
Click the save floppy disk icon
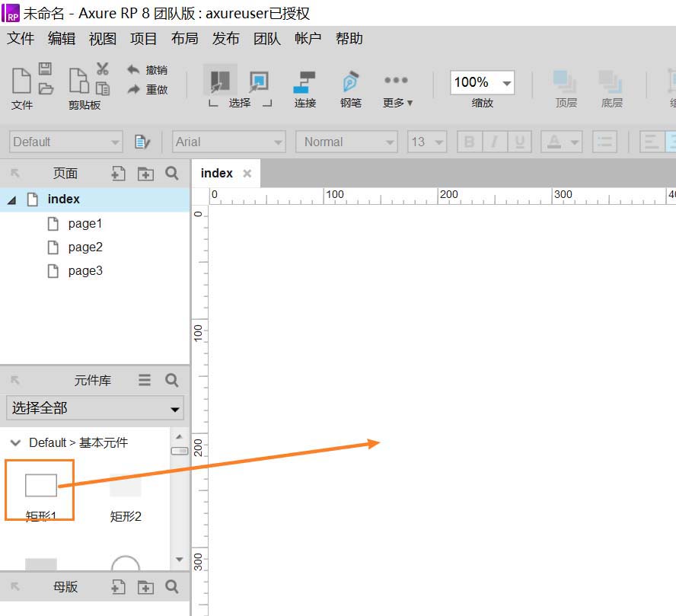(x=45, y=69)
